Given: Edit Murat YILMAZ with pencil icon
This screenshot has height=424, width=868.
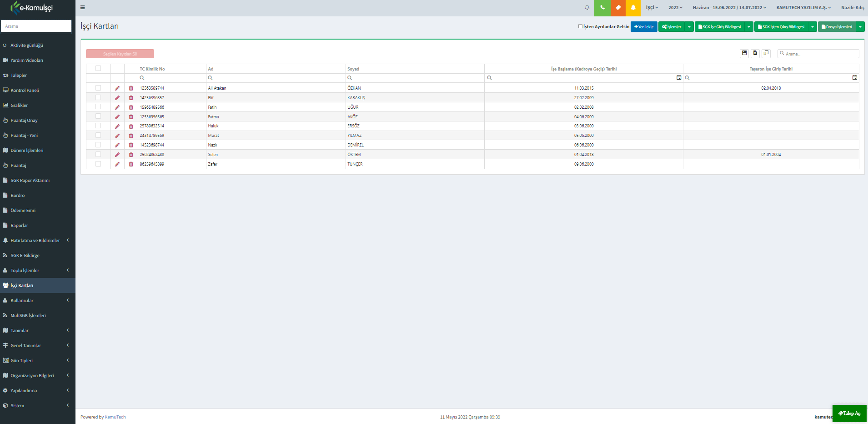Looking at the screenshot, I should click(x=117, y=136).
